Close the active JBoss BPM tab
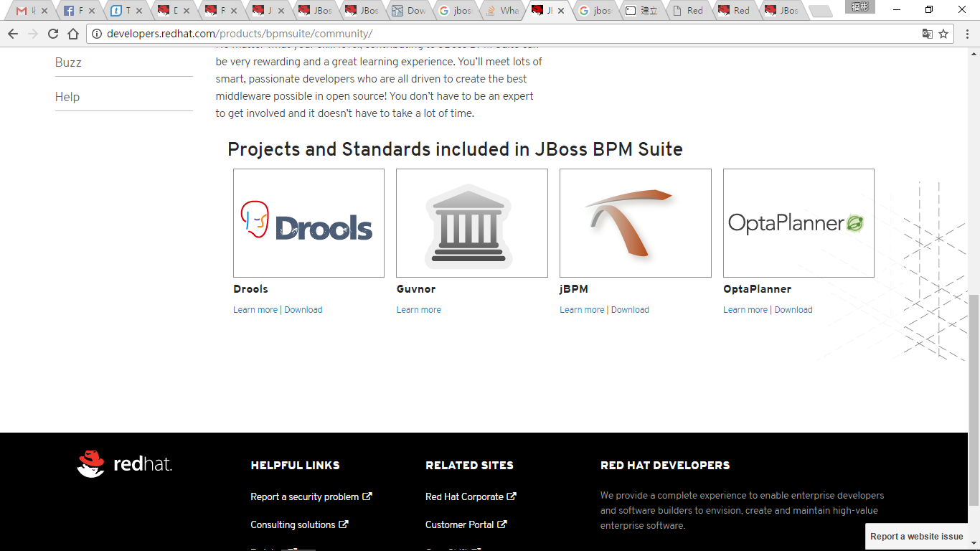The height and width of the screenshot is (551, 980). tap(561, 11)
